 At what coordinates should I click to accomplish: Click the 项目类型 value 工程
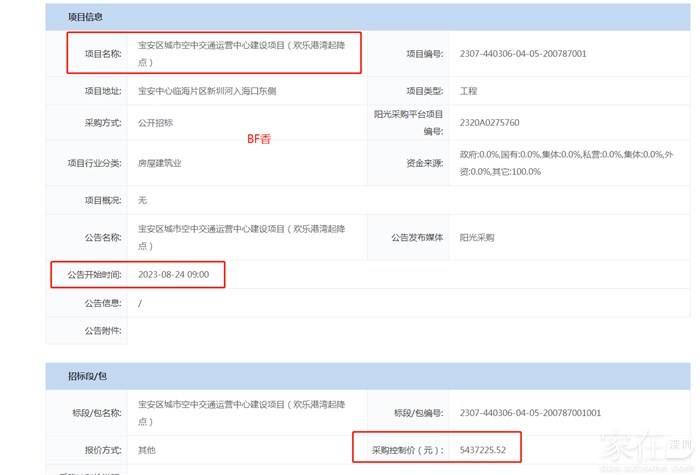468,91
